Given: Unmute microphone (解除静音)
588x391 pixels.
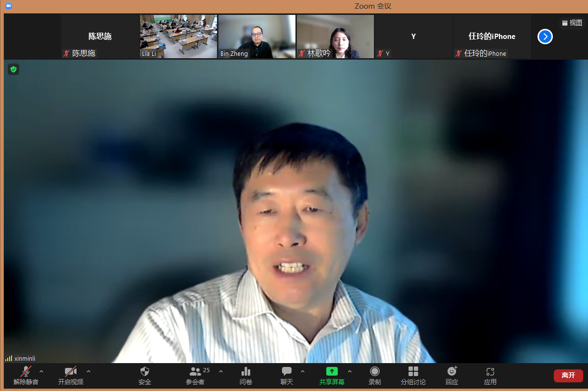Looking at the screenshot, I should point(26,372).
